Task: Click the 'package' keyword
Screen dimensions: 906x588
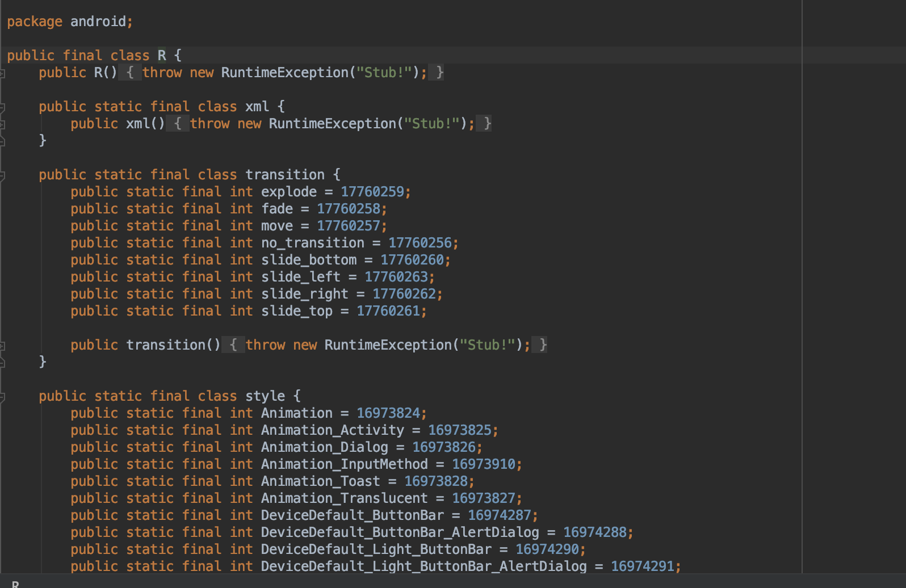Action: (x=35, y=22)
